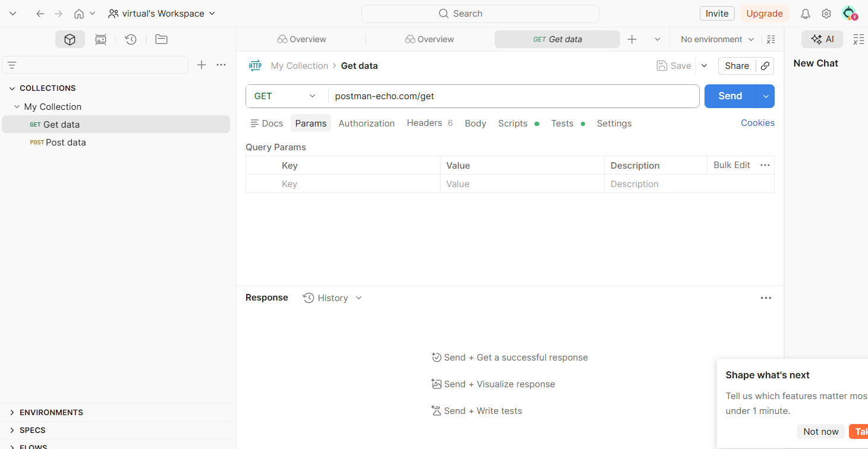Open the History clock icon in sidebar
The height and width of the screenshot is (449, 868).
point(131,39)
